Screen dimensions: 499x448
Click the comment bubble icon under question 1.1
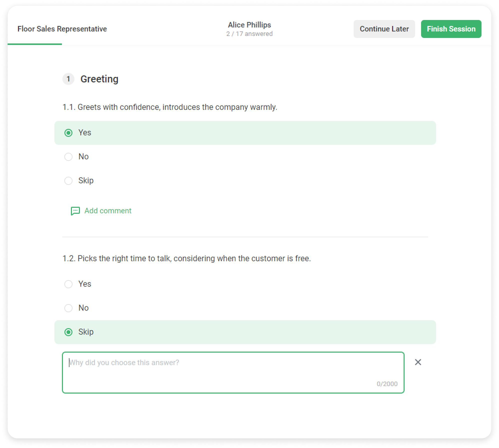tap(75, 211)
